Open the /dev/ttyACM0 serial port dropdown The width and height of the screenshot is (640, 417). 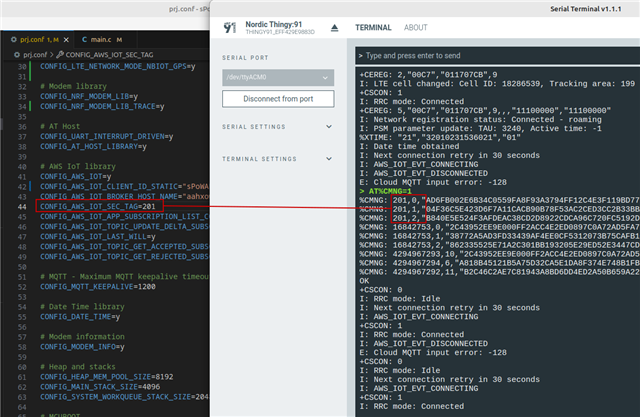pyautogui.click(x=278, y=77)
